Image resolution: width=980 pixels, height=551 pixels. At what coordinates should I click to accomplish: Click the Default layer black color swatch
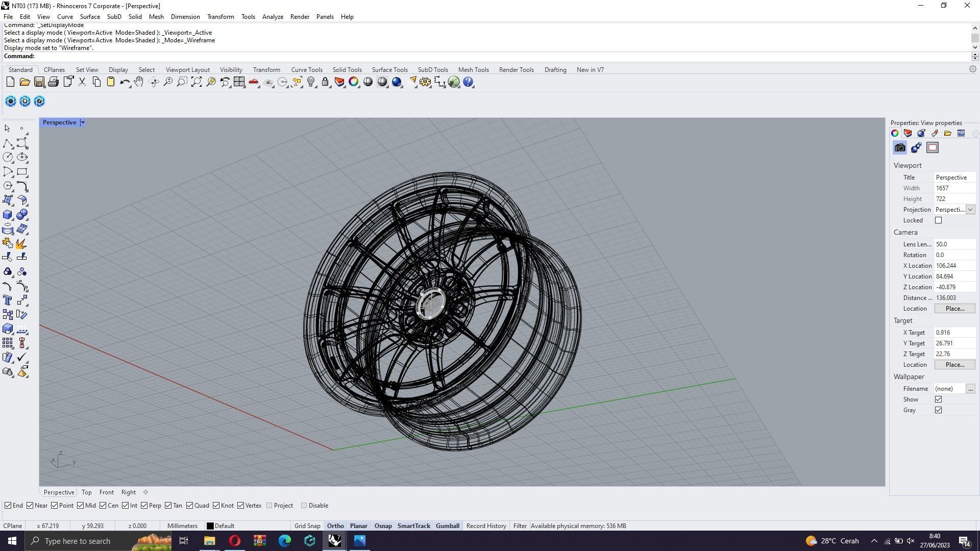point(210,526)
